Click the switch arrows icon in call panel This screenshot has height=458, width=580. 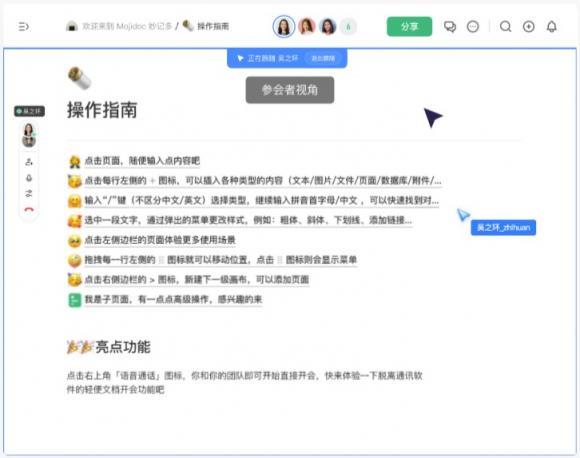coord(29,193)
